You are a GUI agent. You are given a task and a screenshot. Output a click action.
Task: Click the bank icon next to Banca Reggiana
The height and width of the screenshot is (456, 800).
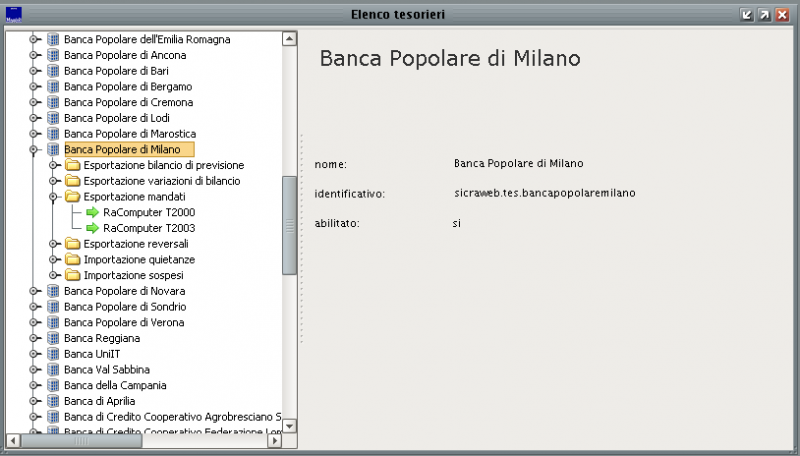click(53, 338)
